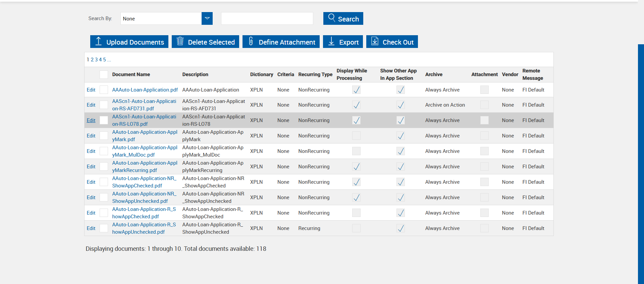Image resolution: width=644 pixels, height=284 pixels.
Task: Click the upload arrow icon
Action: pos(98,41)
